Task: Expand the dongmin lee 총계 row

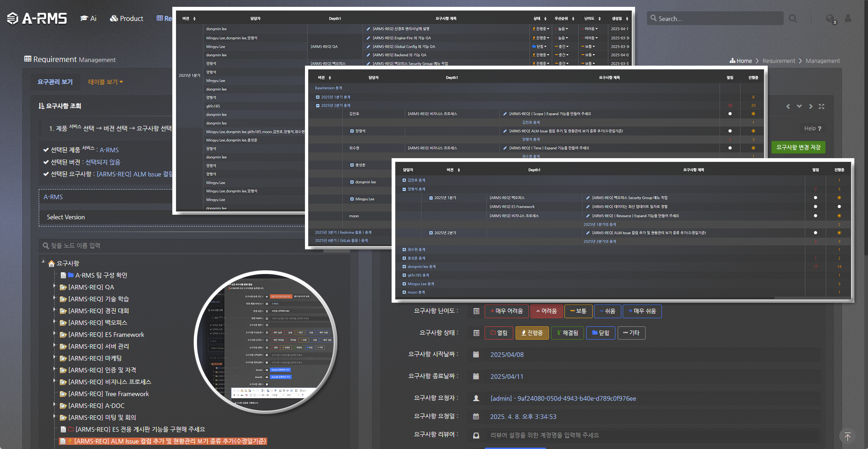Action: click(x=404, y=267)
